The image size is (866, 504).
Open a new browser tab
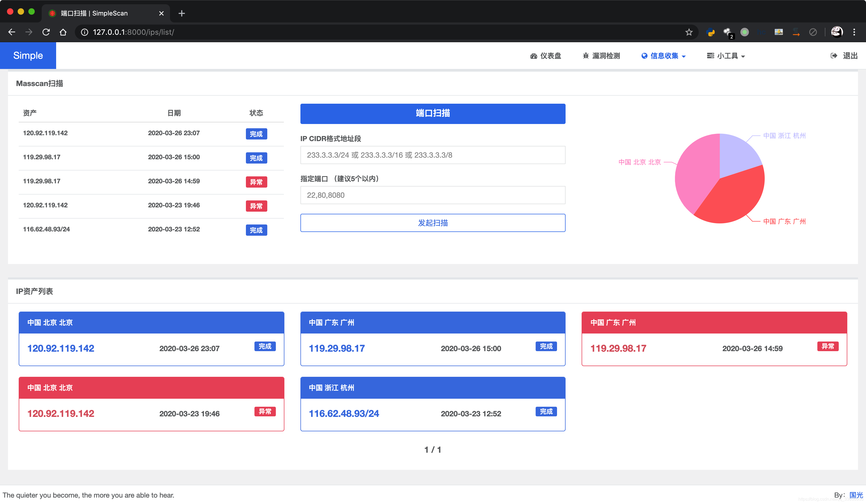coord(182,13)
